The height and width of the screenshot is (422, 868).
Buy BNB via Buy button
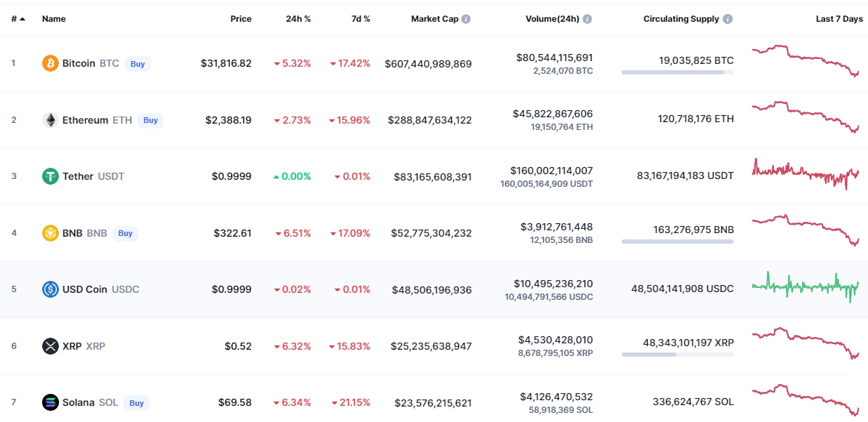coord(125,233)
